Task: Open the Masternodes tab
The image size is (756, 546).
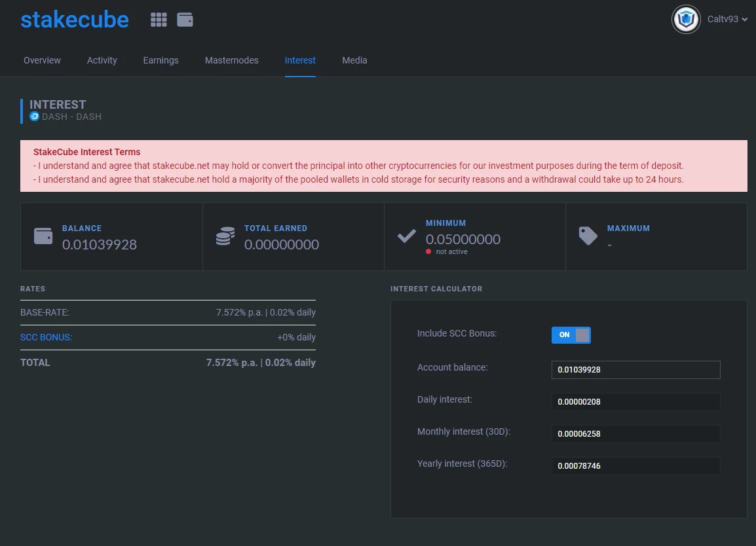Action: coord(231,60)
